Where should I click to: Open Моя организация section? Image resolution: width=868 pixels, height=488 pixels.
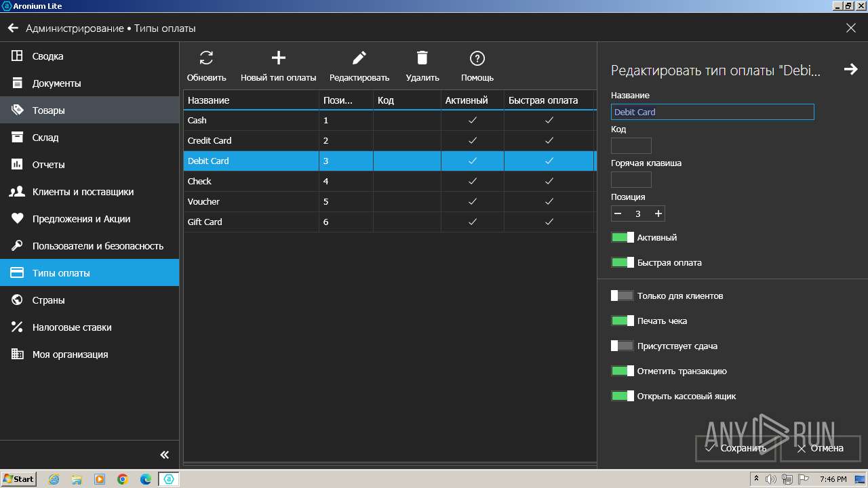point(90,354)
